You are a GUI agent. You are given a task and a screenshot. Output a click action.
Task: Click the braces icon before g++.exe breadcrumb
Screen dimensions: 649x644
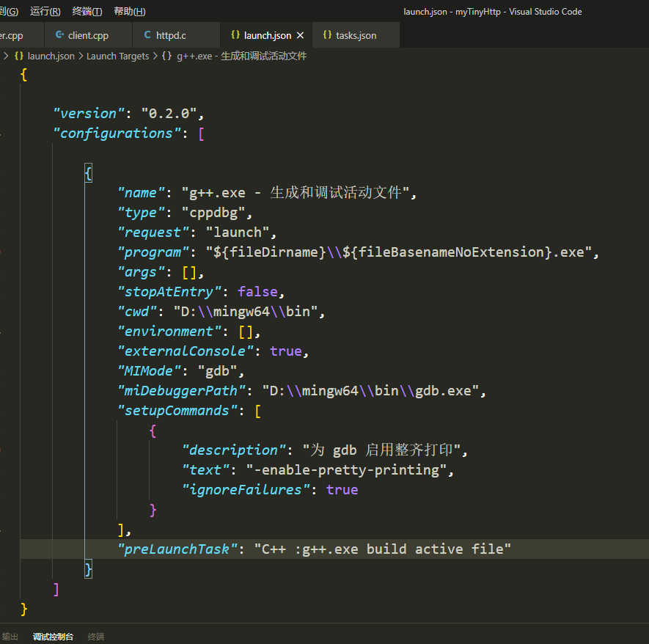(x=166, y=56)
